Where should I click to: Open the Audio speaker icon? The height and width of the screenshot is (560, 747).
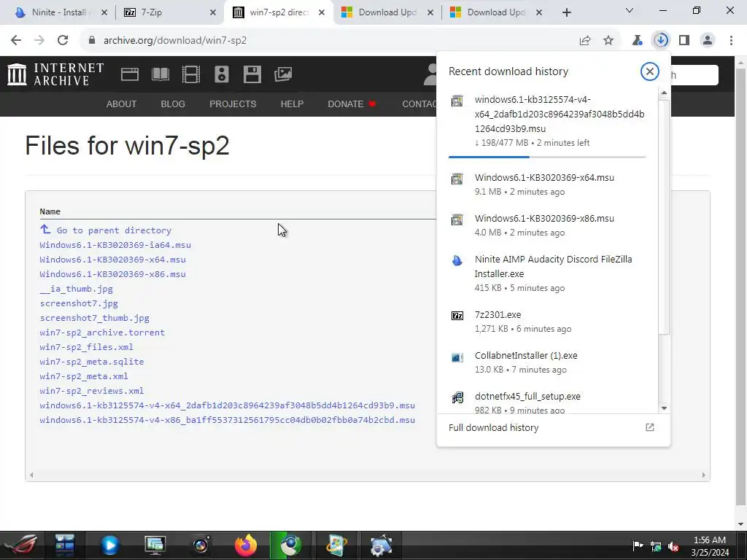click(x=222, y=74)
